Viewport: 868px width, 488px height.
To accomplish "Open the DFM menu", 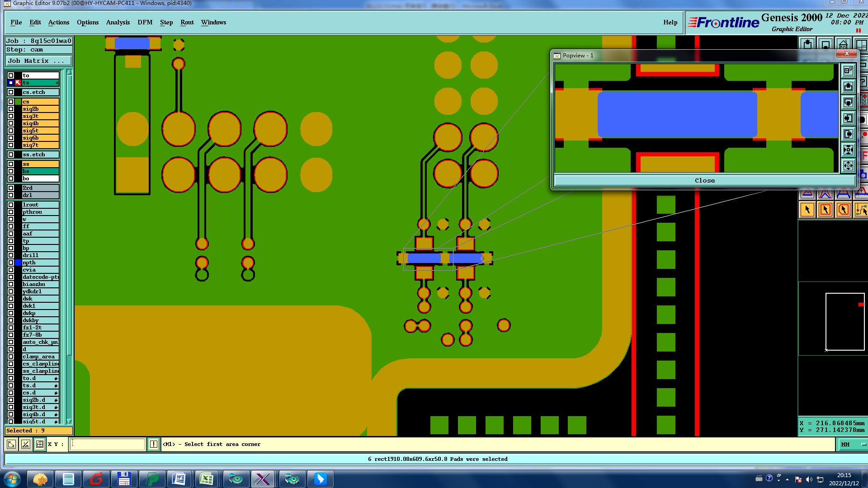I will pyautogui.click(x=145, y=22).
